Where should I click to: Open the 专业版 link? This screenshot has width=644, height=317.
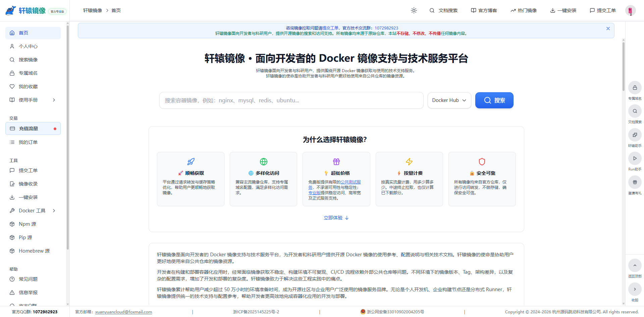click(x=314, y=193)
